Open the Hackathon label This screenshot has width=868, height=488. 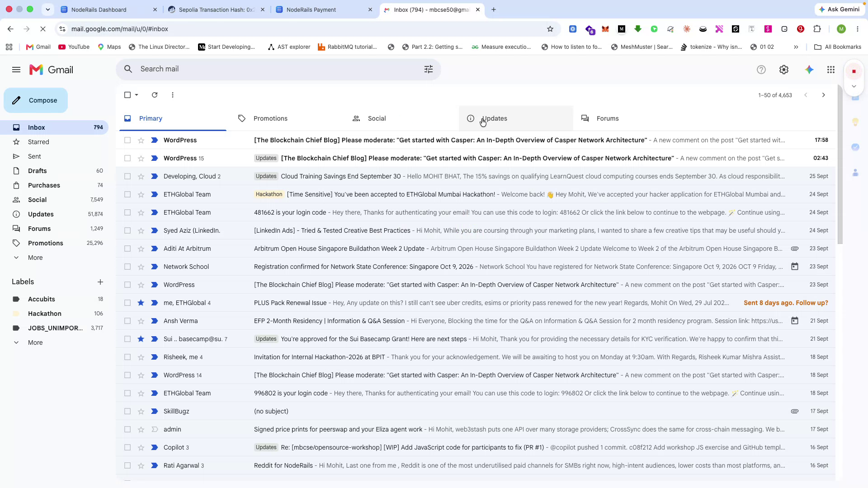click(x=45, y=314)
